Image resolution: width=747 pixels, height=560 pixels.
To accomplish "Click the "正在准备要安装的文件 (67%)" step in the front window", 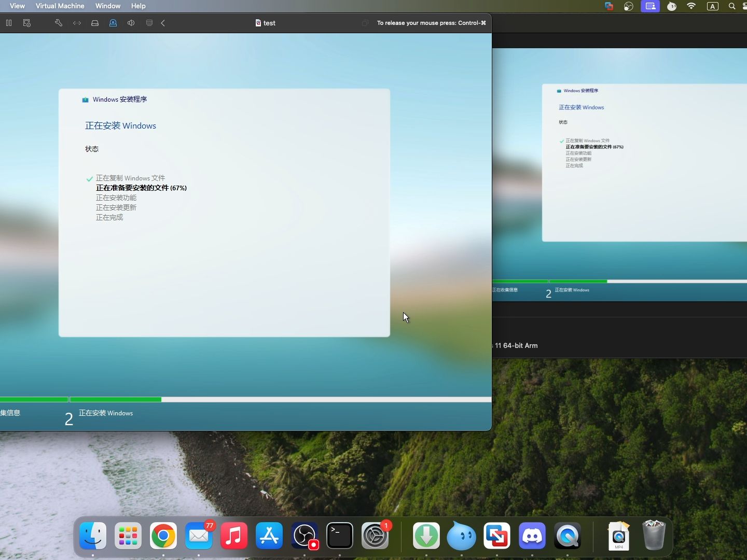I will [x=141, y=188].
